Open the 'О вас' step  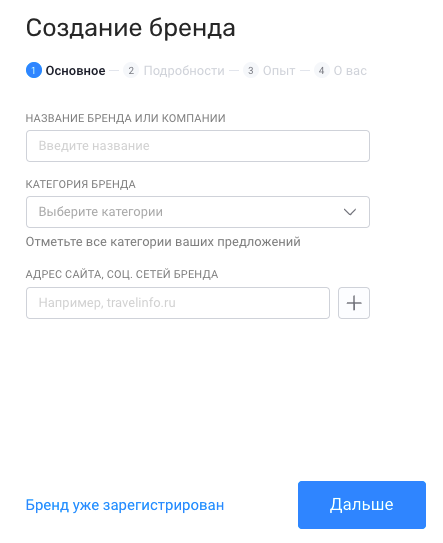pyautogui.click(x=350, y=71)
